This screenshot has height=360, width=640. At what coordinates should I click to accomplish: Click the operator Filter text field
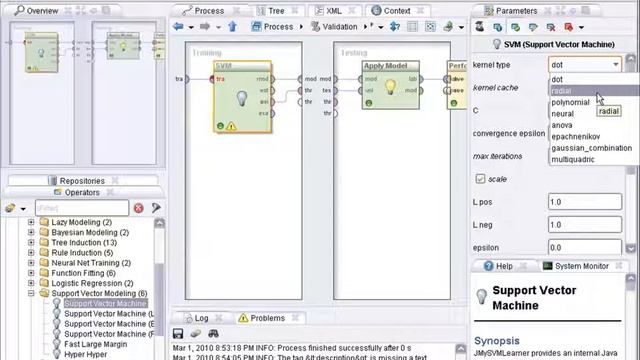point(82,208)
